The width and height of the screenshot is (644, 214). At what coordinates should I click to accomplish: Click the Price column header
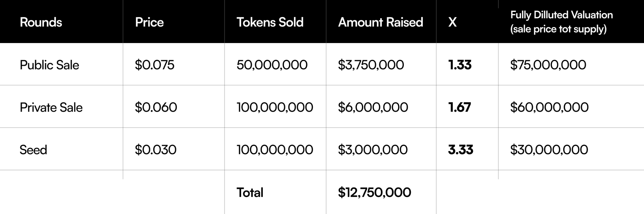tap(149, 22)
